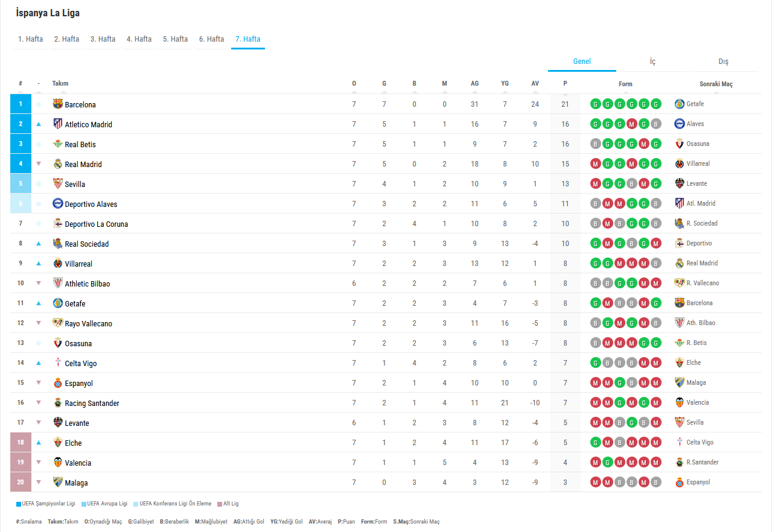
Task: Click the Villarreal next-match crest in Real Madrid's row
Action: point(680,163)
